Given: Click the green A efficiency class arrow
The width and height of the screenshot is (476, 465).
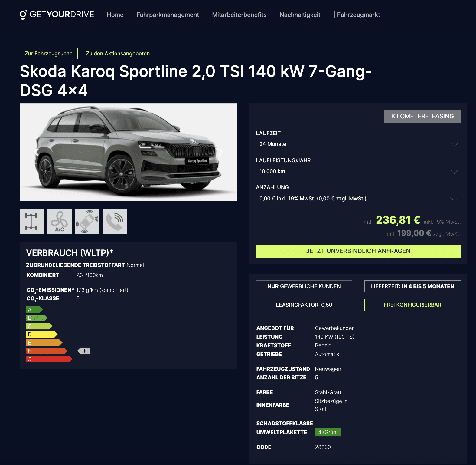Looking at the screenshot, I should pos(34,310).
